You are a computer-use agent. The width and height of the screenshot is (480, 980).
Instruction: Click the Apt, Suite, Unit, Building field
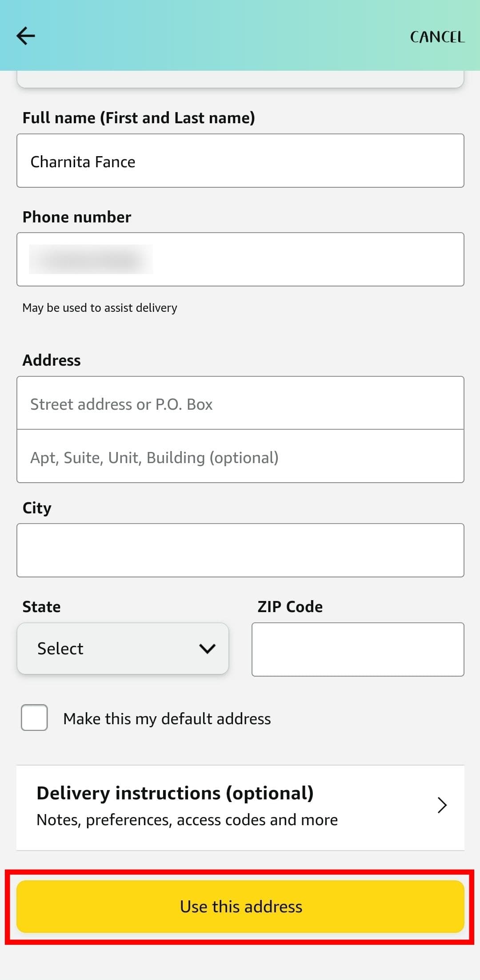click(x=240, y=456)
